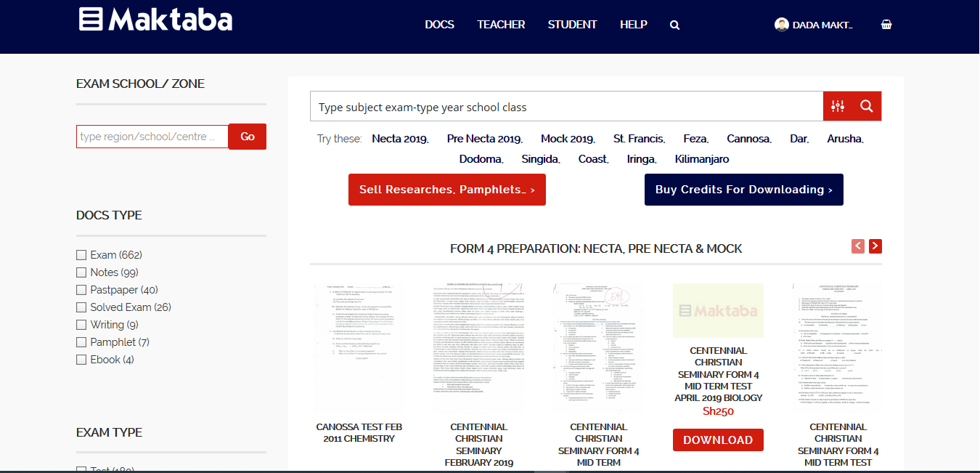Open CANOSSA TEST FEB 2011 CHEMISTRY title

359,433
